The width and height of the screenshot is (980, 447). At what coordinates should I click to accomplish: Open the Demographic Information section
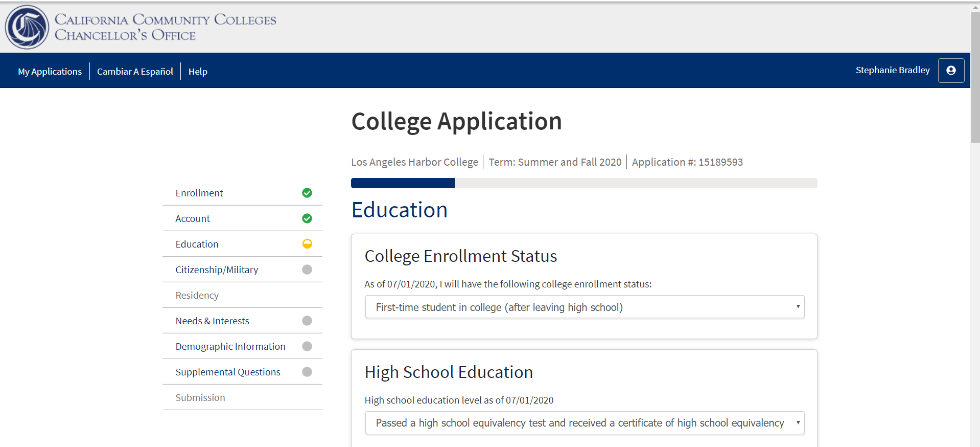(230, 346)
